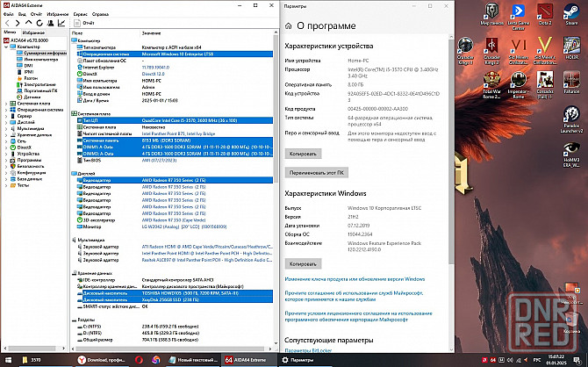Click the Forward arrow in AIDA64 toolbar
The width and height of the screenshot is (588, 367).
pyautogui.click(x=18, y=23)
